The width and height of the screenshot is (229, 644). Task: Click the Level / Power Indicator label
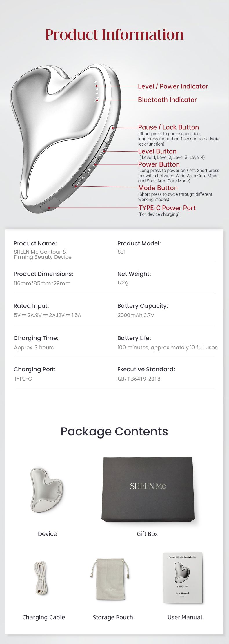173,86
